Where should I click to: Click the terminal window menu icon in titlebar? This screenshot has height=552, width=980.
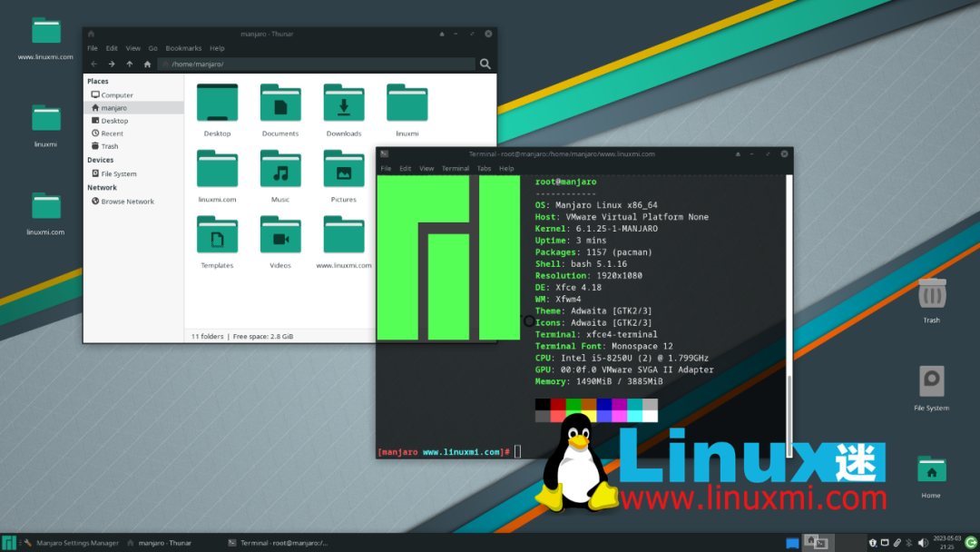tap(385, 153)
